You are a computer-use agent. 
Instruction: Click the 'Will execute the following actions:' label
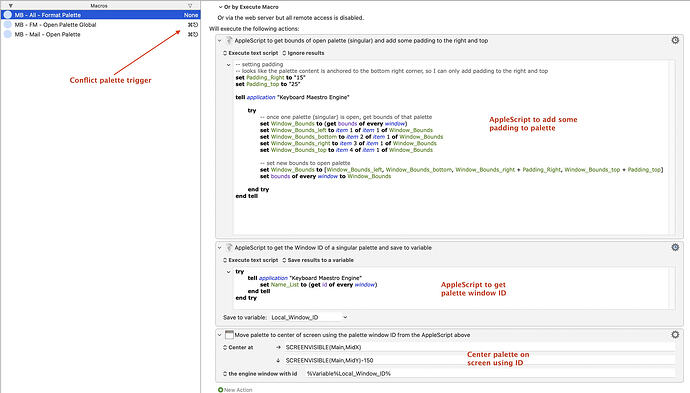(x=254, y=29)
